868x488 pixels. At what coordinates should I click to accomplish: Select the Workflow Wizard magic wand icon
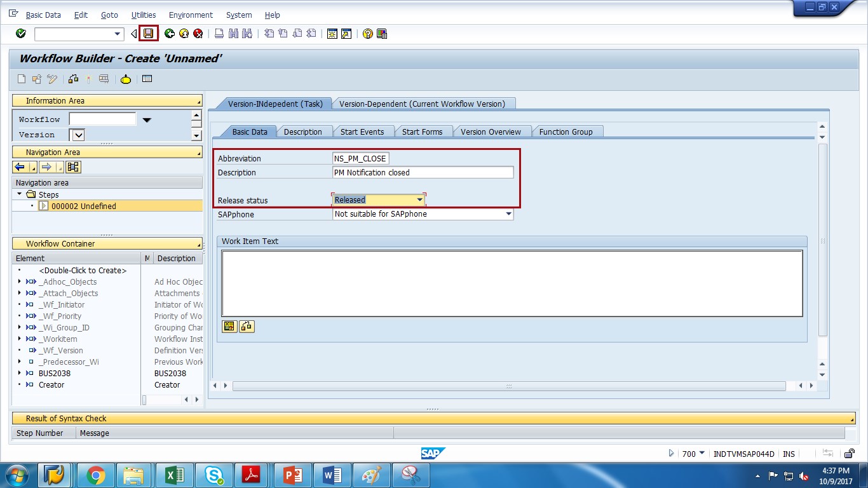[87, 79]
